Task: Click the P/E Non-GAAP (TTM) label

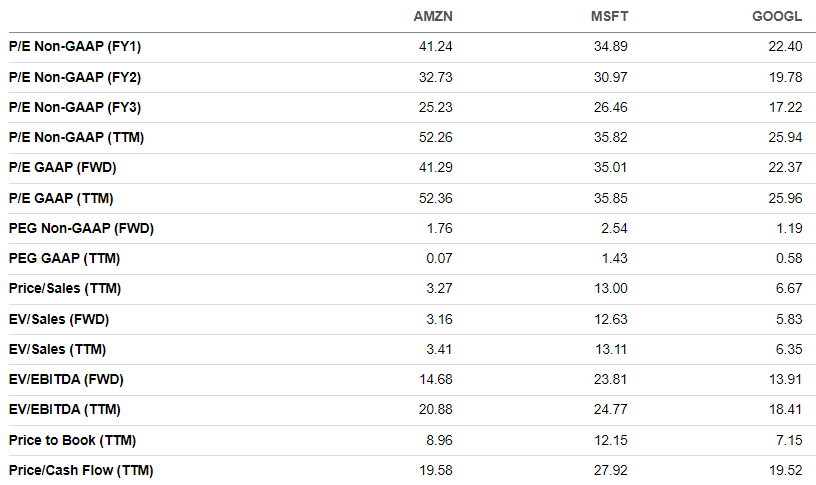Action: (x=78, y=137)
